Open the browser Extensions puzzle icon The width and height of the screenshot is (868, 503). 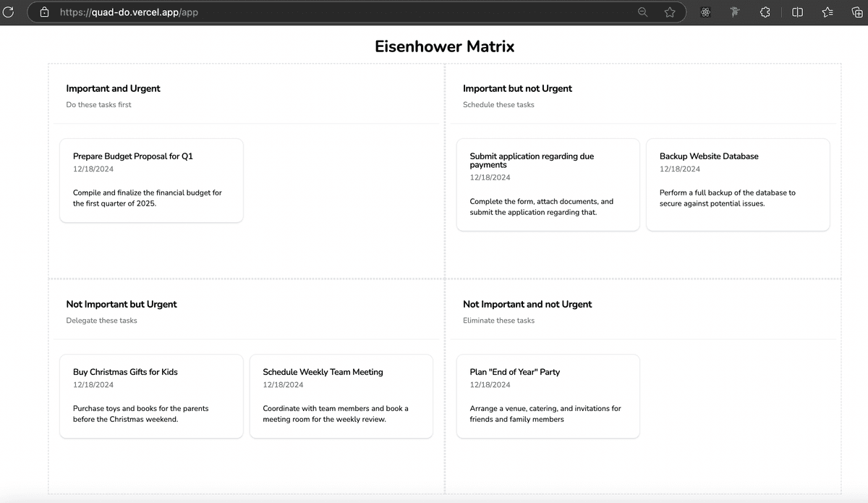coord(765,12)
